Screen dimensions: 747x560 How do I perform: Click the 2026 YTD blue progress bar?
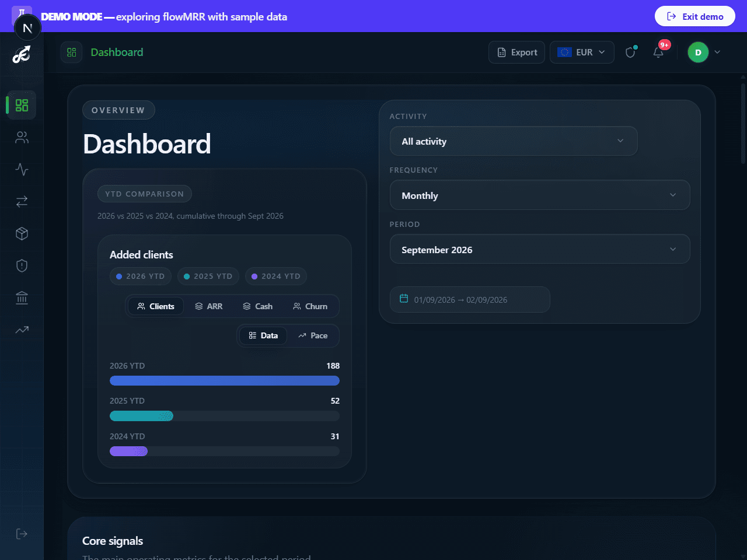pyautogui.click(x=225, y=381)
